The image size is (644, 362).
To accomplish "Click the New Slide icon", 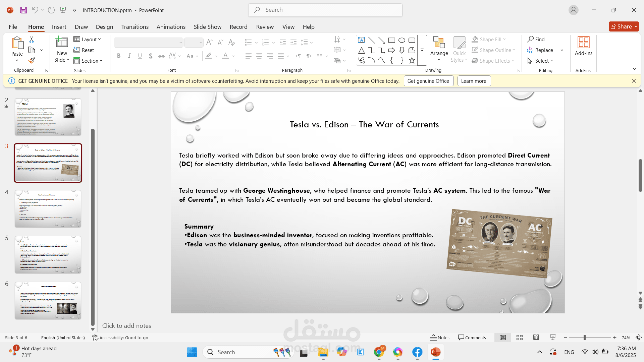I will click(62, 42).
